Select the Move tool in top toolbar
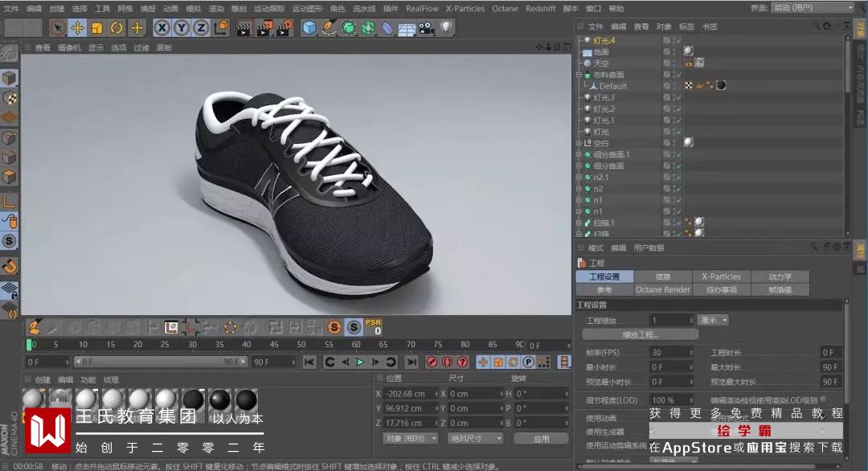The height and width of the screenshot is (471, 868). pyautogui.click(x=77, y=28)
